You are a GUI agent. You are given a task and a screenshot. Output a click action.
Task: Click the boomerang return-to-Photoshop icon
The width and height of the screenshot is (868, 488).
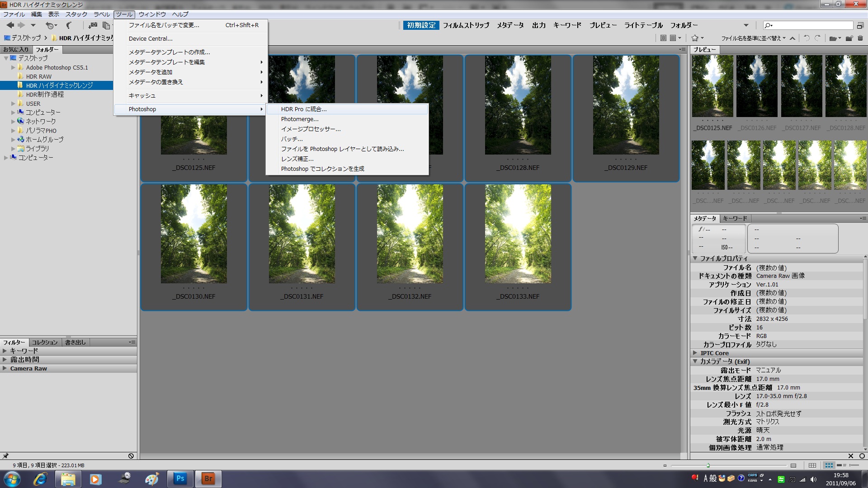tap(69, 25)
